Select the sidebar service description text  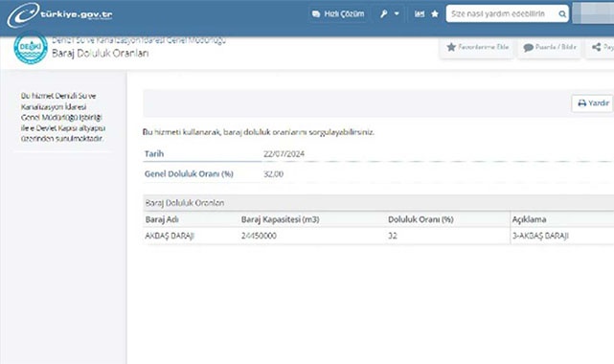tap(62, 117)
